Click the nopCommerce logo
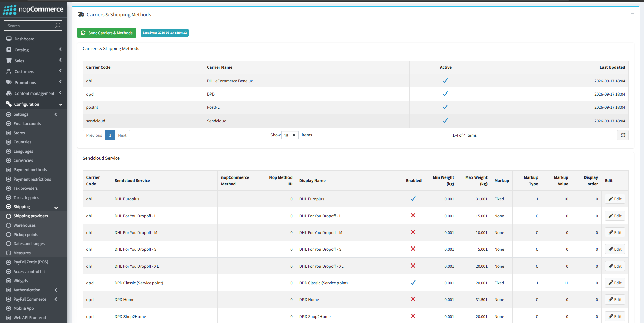 pos(33,10)
